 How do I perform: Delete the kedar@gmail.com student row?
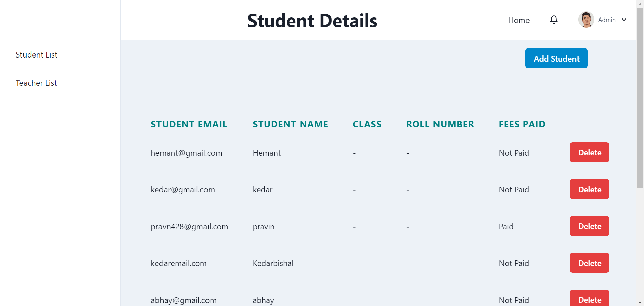[589, 189]
